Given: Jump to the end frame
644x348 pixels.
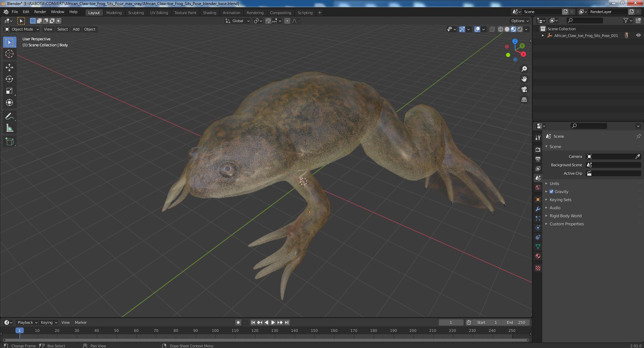Looking at the screenshot, I should pos(287,322).
